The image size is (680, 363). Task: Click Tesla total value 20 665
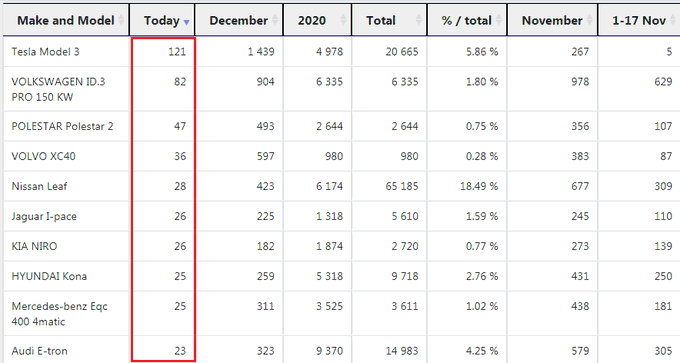point(402,52)
